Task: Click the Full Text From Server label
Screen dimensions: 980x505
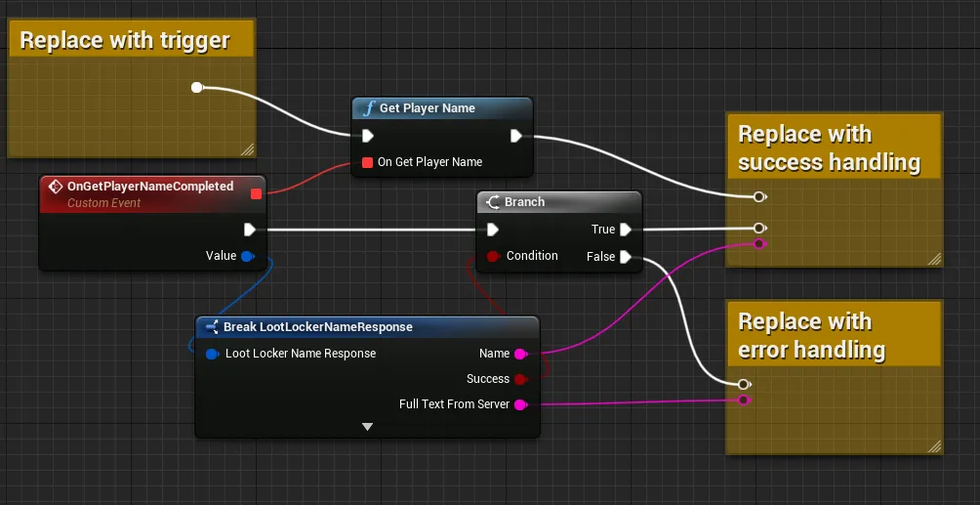Action: click(x=455, y=404)
